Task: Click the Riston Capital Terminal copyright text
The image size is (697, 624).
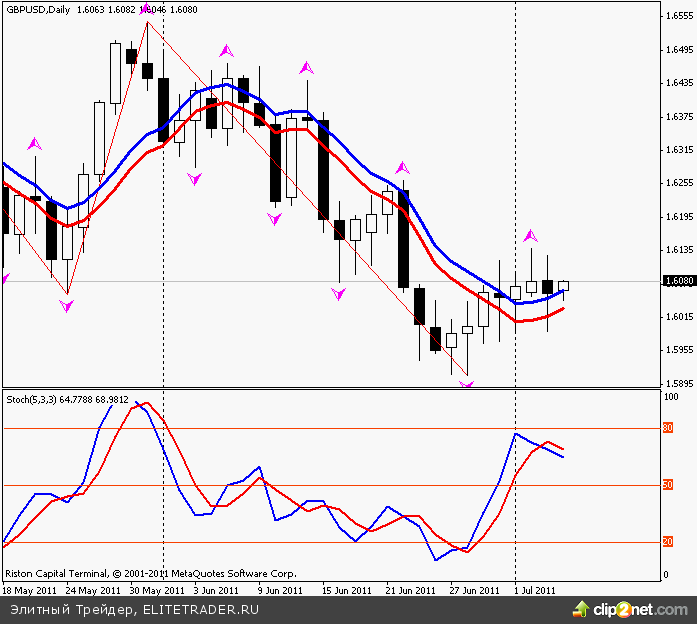Action: pos(150,574)
